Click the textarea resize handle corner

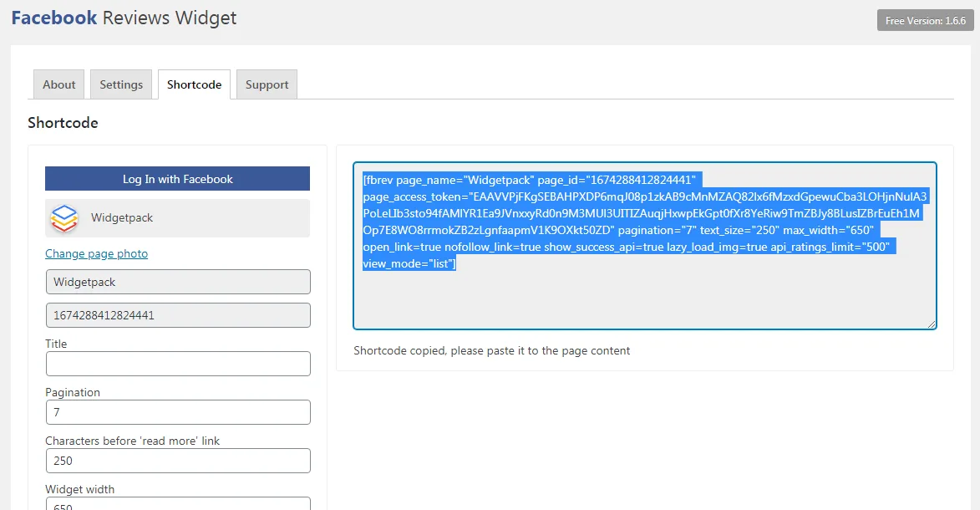click(x=932, y=324)
